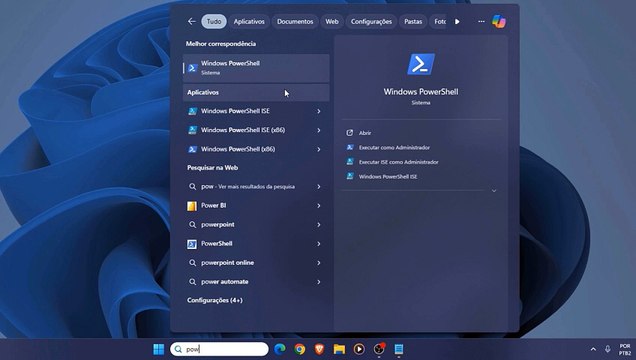Open the Windows PowerShell best match
Screen dimensions: 636x360
pos(256,68)
